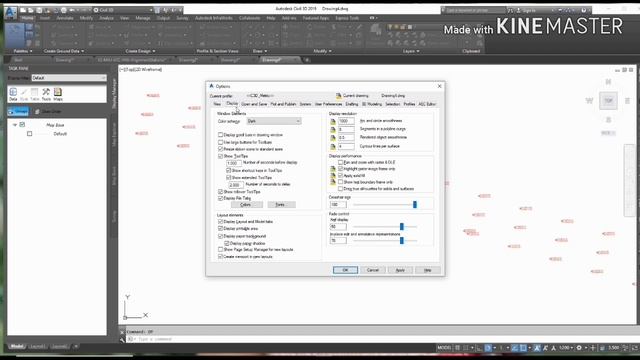Toggle Display Layout and Model tabs

[220, 222]
